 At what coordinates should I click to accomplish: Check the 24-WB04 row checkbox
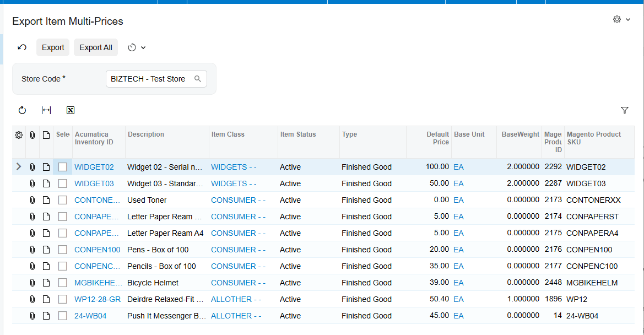[62, 316]
